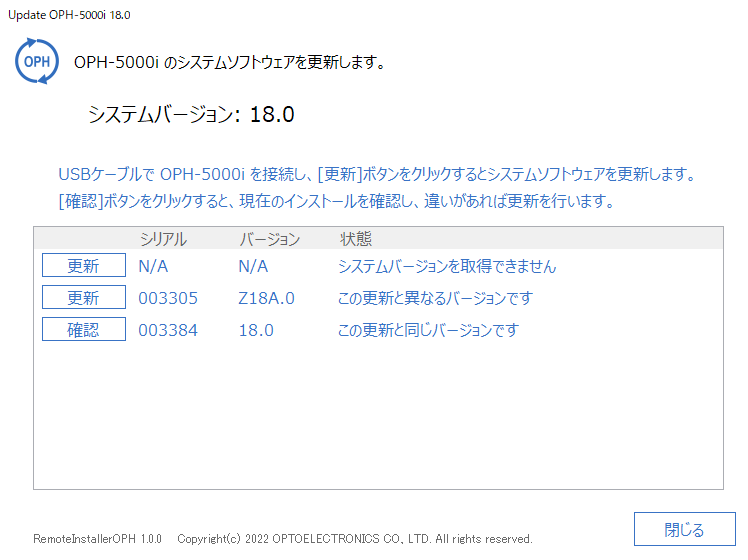
Task: Click window title Update OPH-5000i 18.0
Action: [69, 15]
